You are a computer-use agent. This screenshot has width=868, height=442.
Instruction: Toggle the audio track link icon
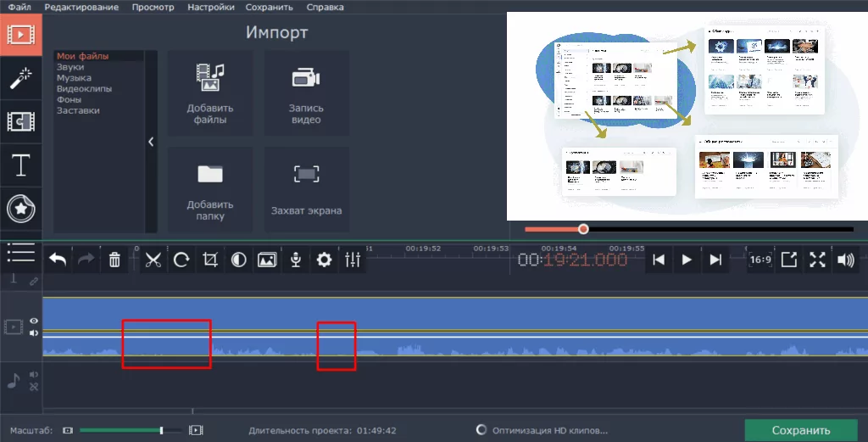[x=34, y=387]
